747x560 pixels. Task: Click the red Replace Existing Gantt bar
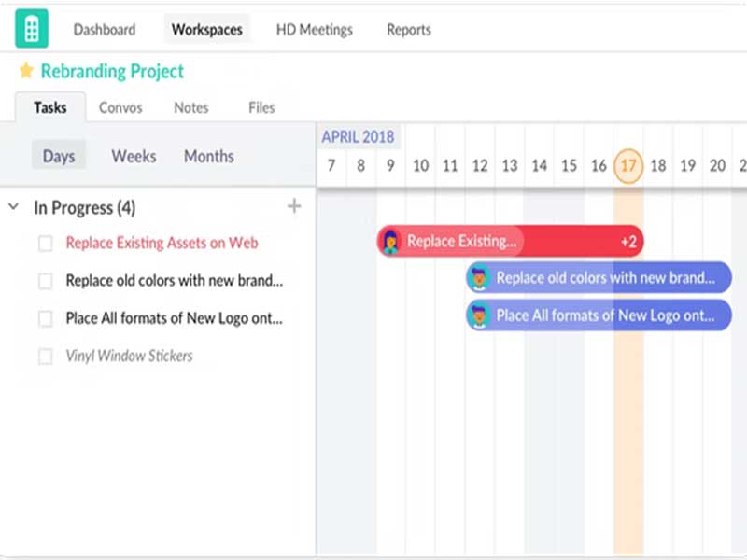(x=510, y=242)
